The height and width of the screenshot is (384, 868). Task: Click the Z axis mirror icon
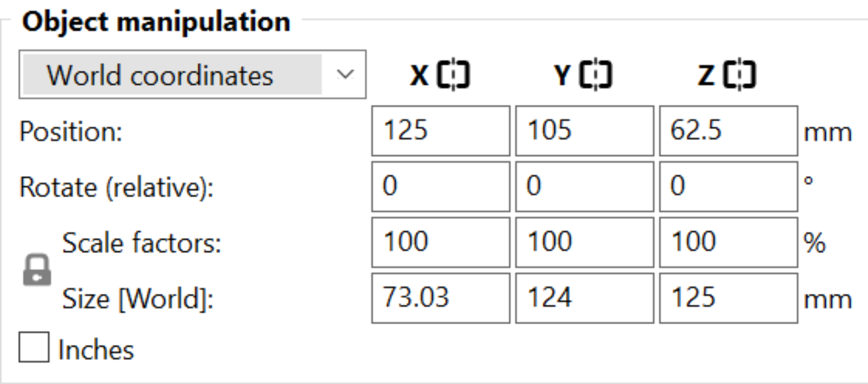tap(740, 75)
